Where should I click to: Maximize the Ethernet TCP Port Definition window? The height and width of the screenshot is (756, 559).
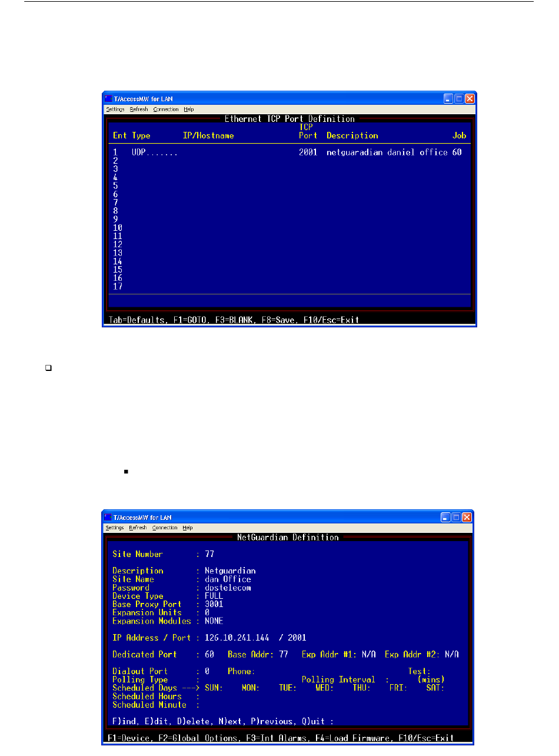458,99
